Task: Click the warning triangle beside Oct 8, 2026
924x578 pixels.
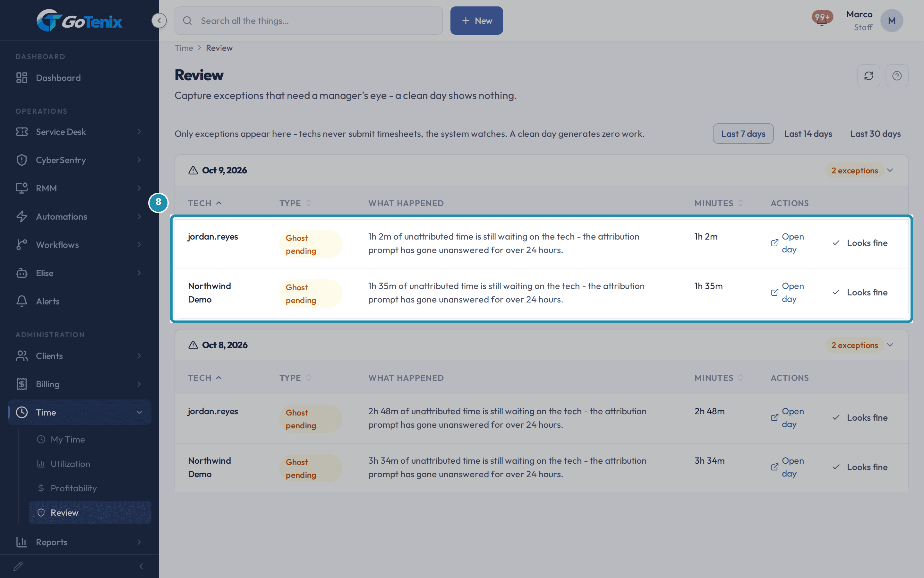Action: point(193,345)
